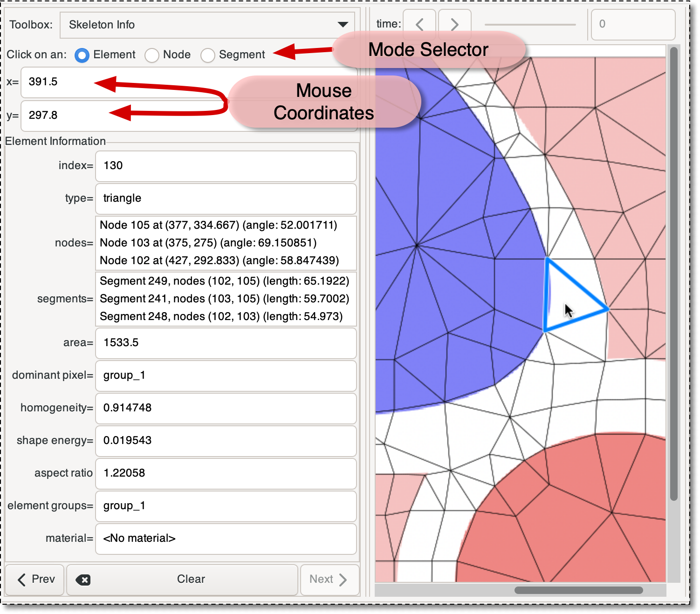Switch to Segment selection mode
The image size is (700, 614).
pos(207,55)
